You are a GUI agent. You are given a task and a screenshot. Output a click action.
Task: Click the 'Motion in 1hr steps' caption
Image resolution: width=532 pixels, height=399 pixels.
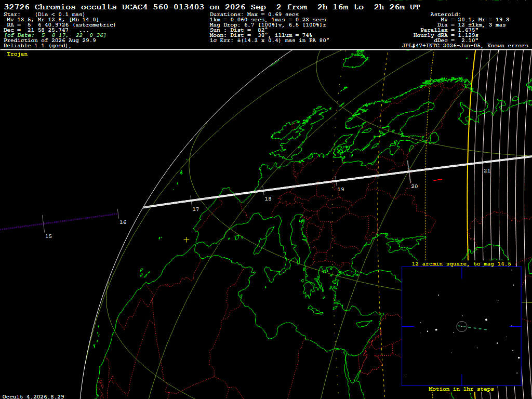(x=461, y=389)
